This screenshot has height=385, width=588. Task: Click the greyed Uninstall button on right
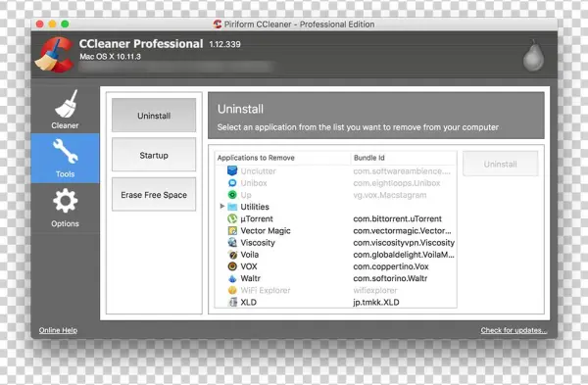pos(500,165)
